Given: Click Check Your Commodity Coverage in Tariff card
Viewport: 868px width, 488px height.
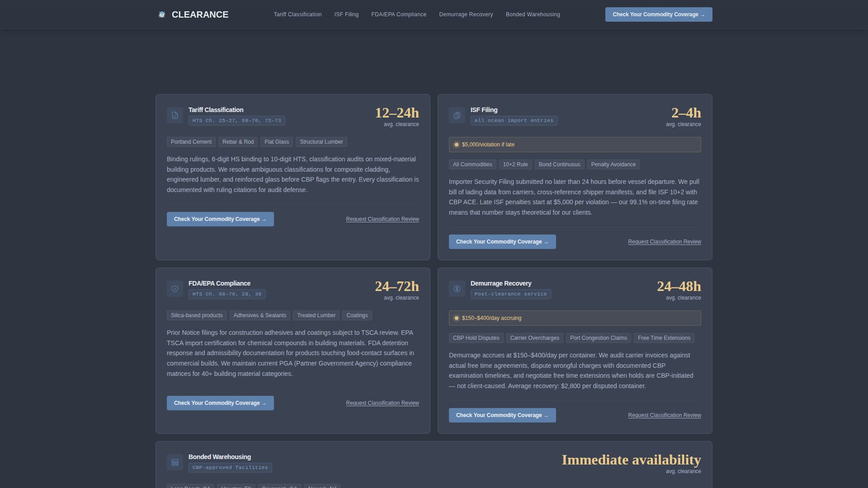Looking at the screenshot, I should (220, 219).
